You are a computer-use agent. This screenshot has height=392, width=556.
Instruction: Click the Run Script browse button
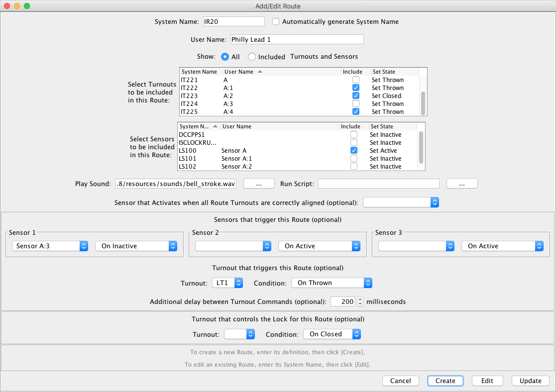click(x=462, y=184)
